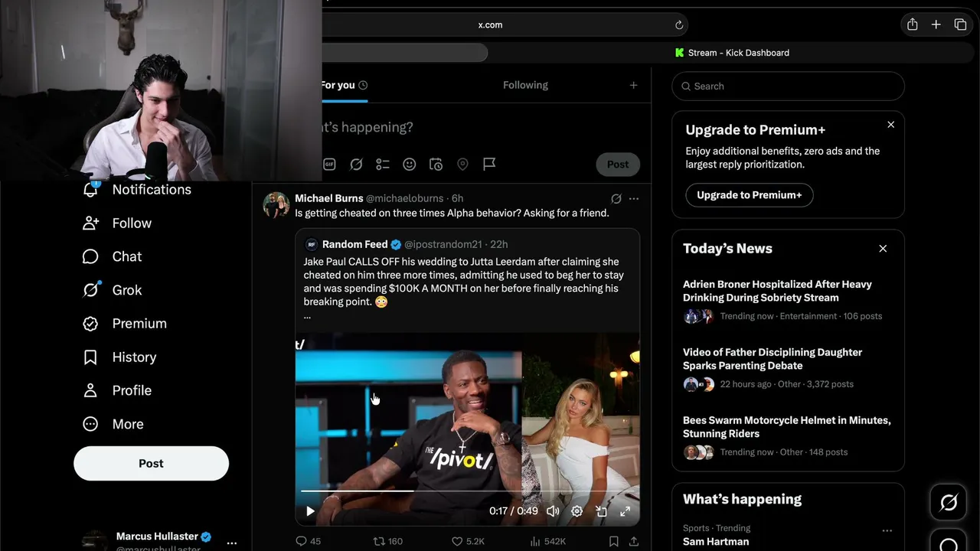Expand the truncated quoted post text
Screen dimensions: 980x551
(307, 315)
